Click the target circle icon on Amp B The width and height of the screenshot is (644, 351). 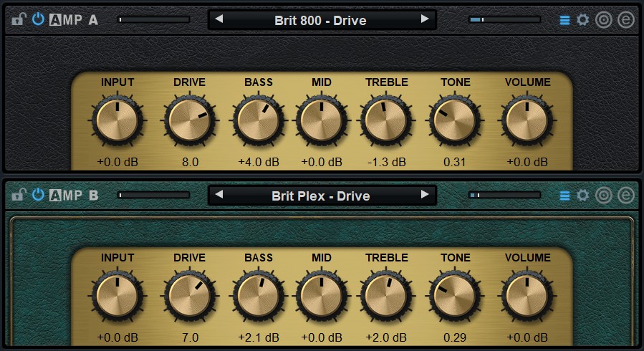[604, 195]
